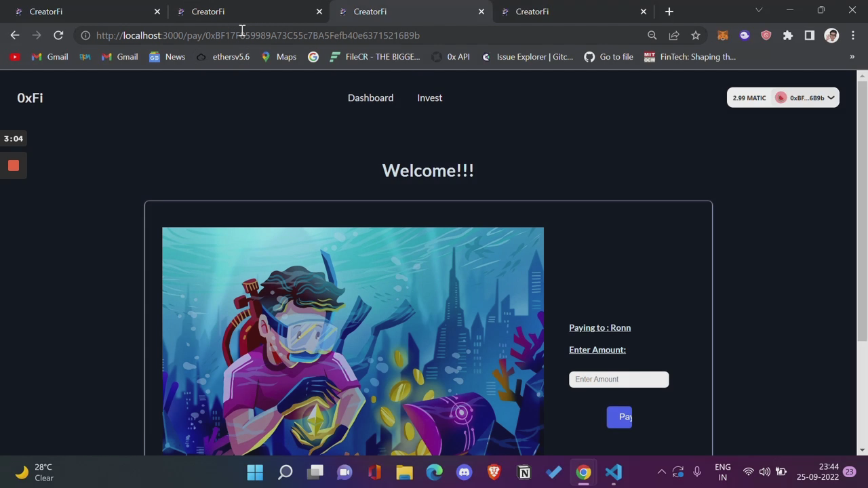
Task: Open the first Gmail bookmark
Action: 50,57
